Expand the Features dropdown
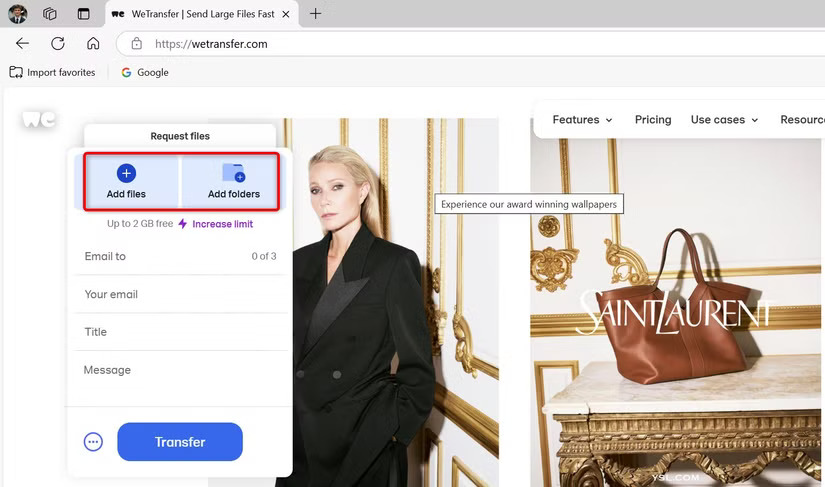The width and height of the screenshot is (825, 487). (582, 119)
